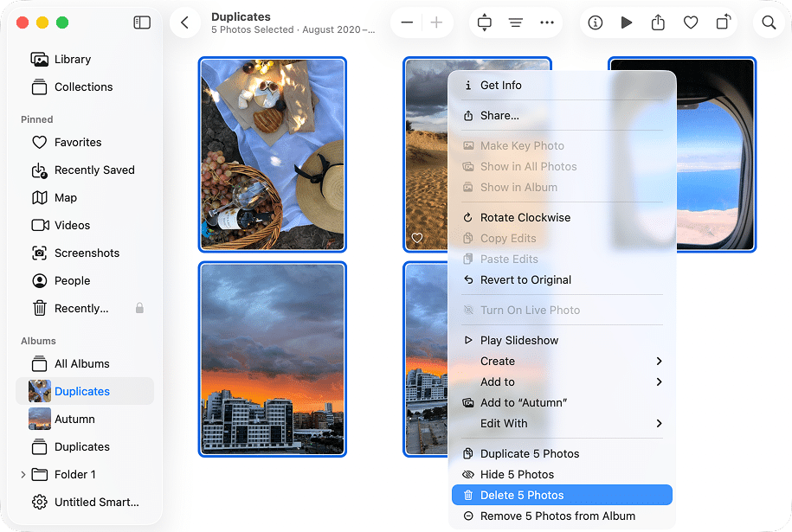Toggle the sidebar visibility button
The width and height of the screenshot is (792, 532).
[141, 22]
